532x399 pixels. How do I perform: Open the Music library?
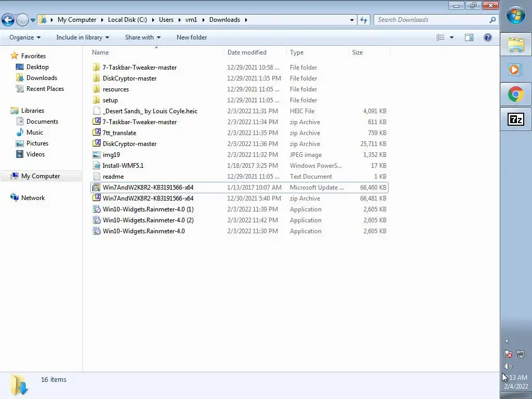click(x=35, y=132)
